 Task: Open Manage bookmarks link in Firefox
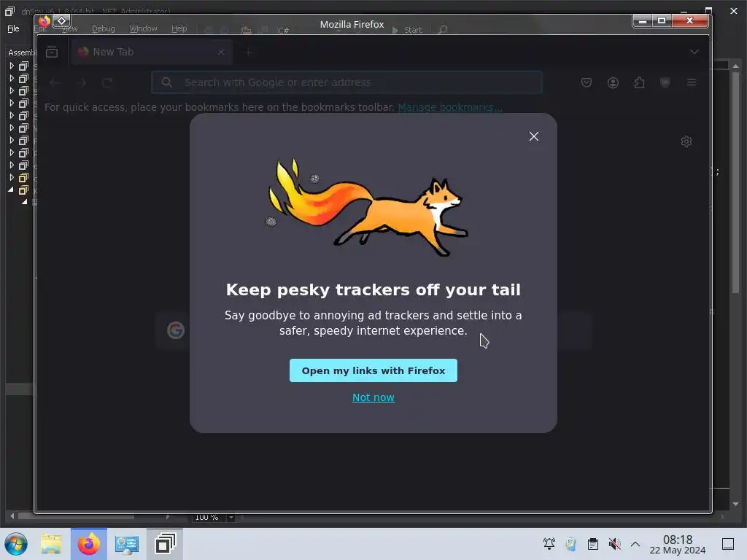pos(449,107)
